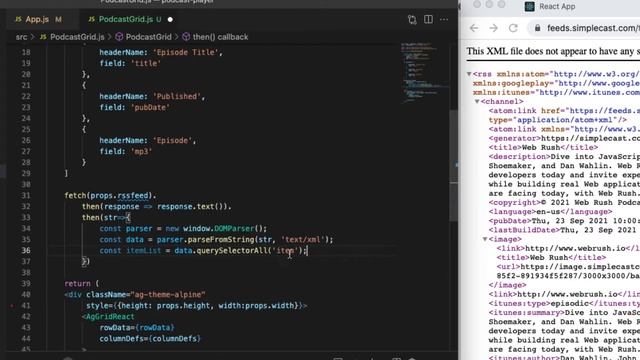Open the compare changes icon in editor toolbar
The height and width of the screenshot is (360, 640).
click(412, 19)
